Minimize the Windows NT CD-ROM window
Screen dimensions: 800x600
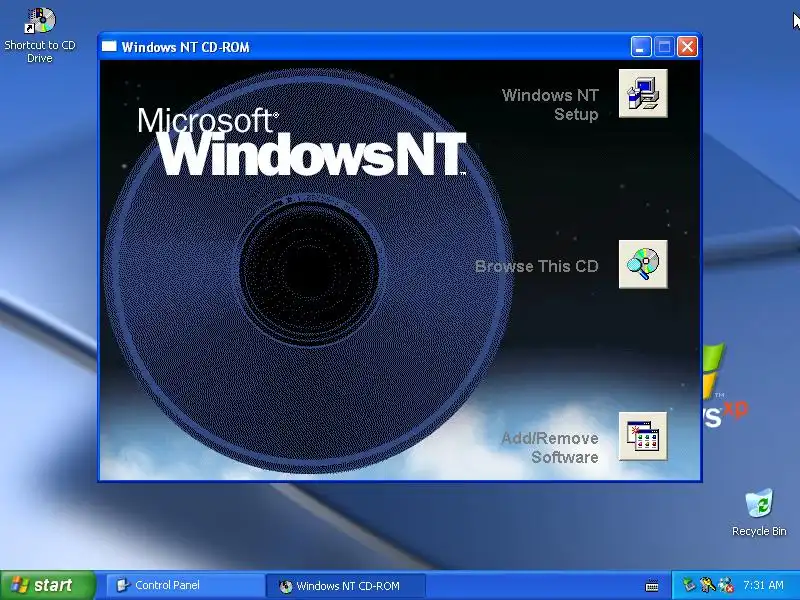641,47
